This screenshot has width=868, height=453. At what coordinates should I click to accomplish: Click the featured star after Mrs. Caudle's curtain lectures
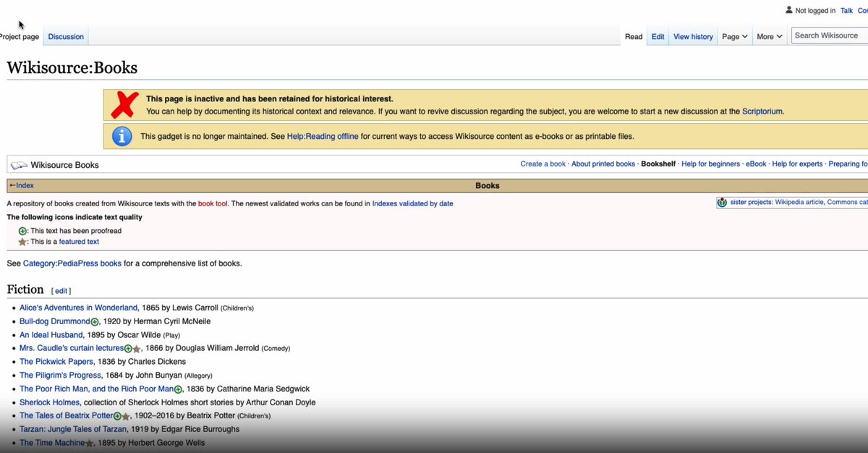[137, 349]
